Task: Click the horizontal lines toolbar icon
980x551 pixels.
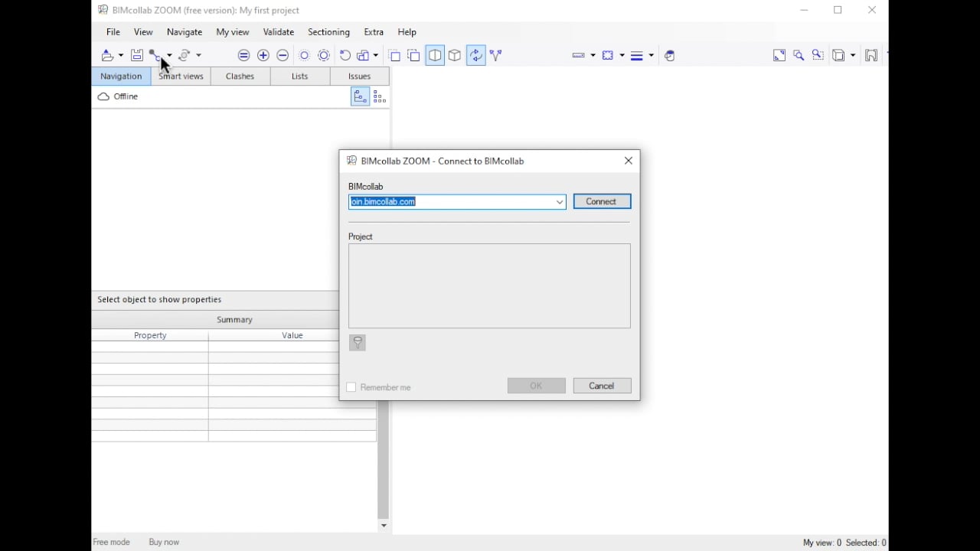Action: [636, 55]
